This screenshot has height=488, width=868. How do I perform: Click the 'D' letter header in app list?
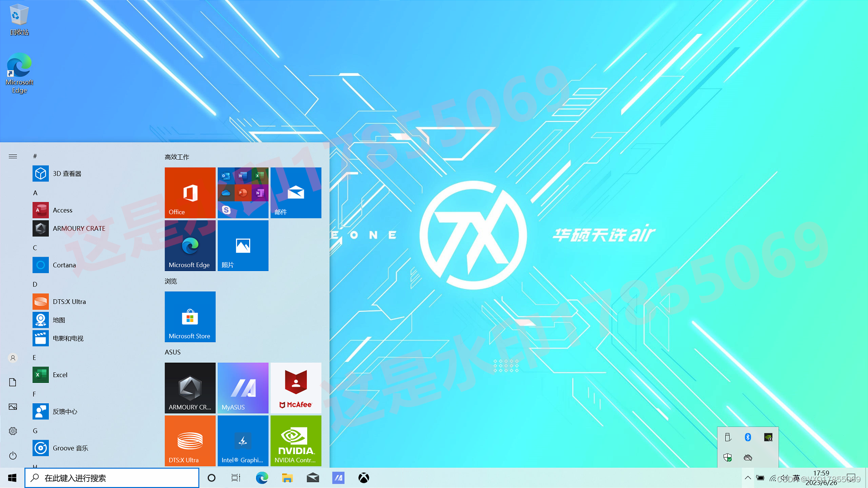(x=35, y=284)
